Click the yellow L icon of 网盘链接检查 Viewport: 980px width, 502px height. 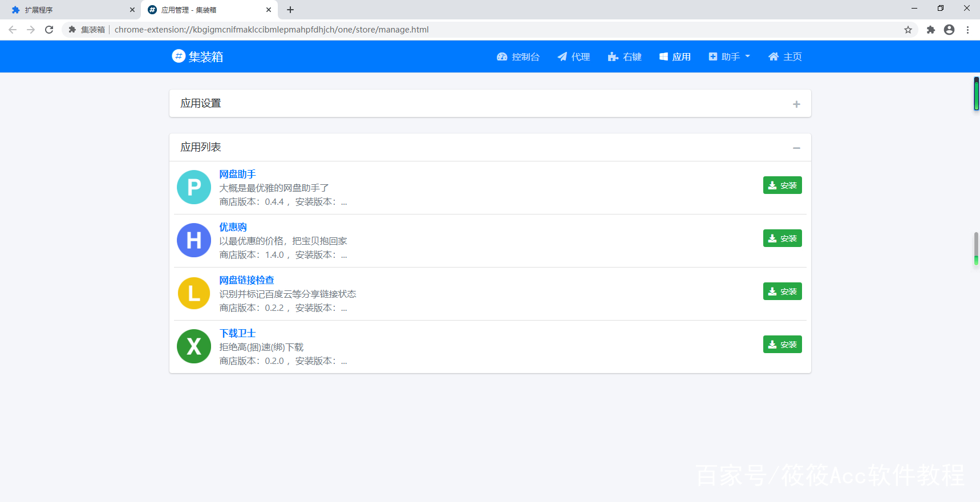pyautogui.click(x=194, y=293)
